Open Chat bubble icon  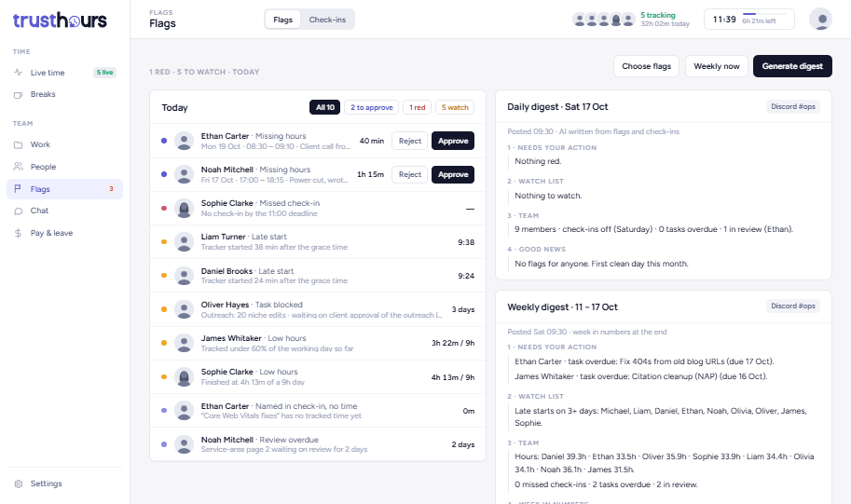click(18, 211)
